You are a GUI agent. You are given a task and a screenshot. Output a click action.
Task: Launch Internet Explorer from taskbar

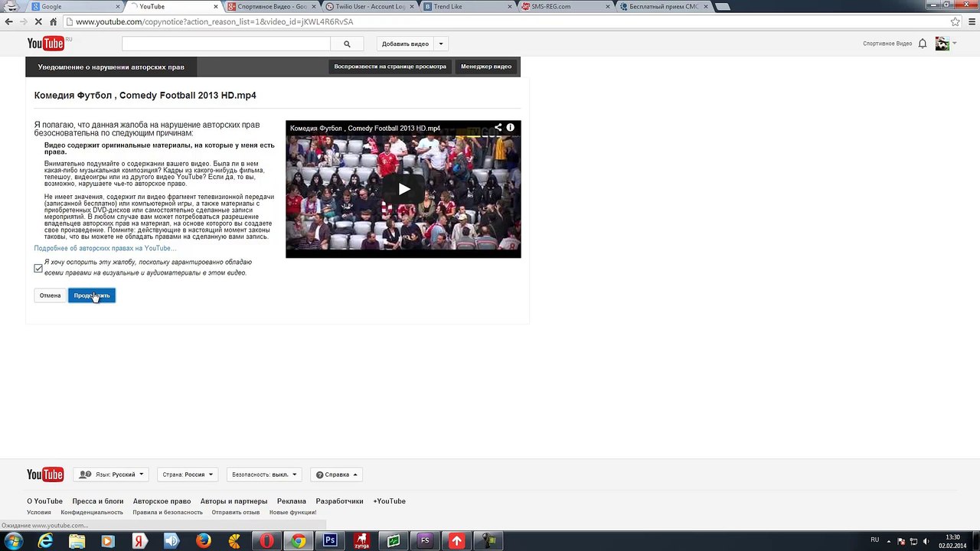point(46,541)
